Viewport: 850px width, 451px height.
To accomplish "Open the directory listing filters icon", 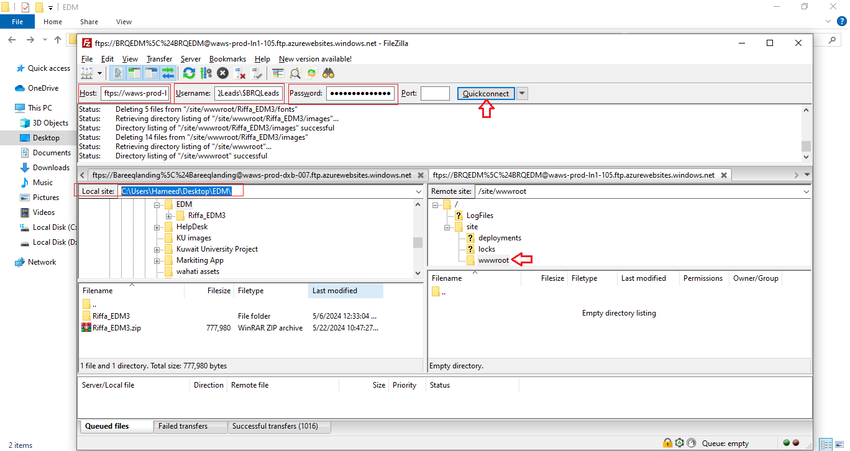I will [x=279, y=73].
